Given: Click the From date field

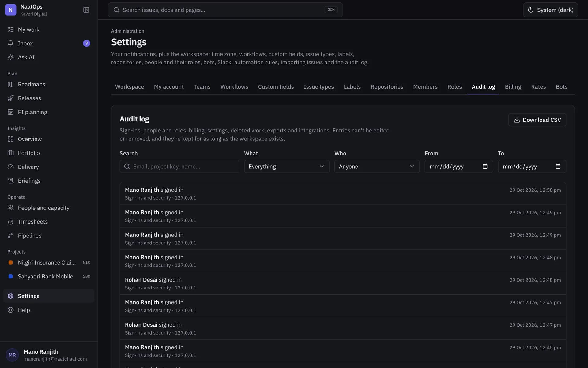Looking at the screenshot, I should pos(459,166).
